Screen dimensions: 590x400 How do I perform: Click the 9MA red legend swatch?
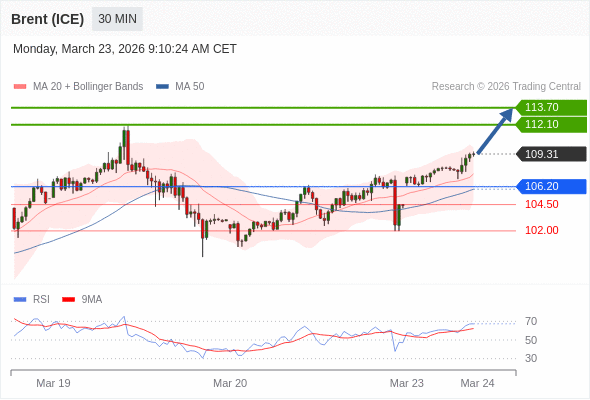point(68,300)
